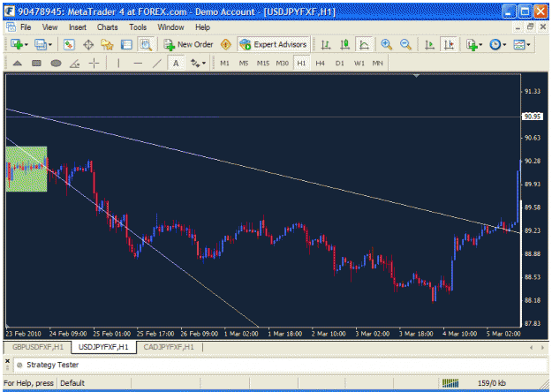Select the trendline drawing tool
The image size is (552, 392).
tap(156, 64)
